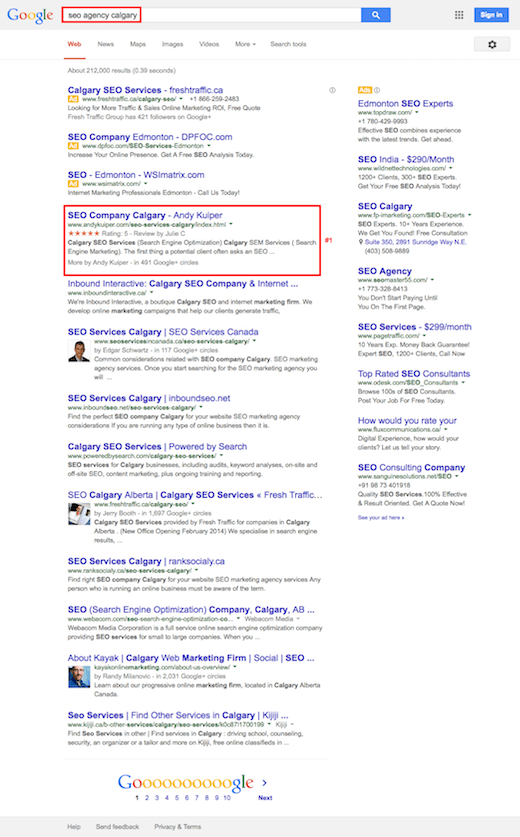The width and height of the screenshot is (520, 837).
Task: Click the blue search magnifier button
Action: 375,15
